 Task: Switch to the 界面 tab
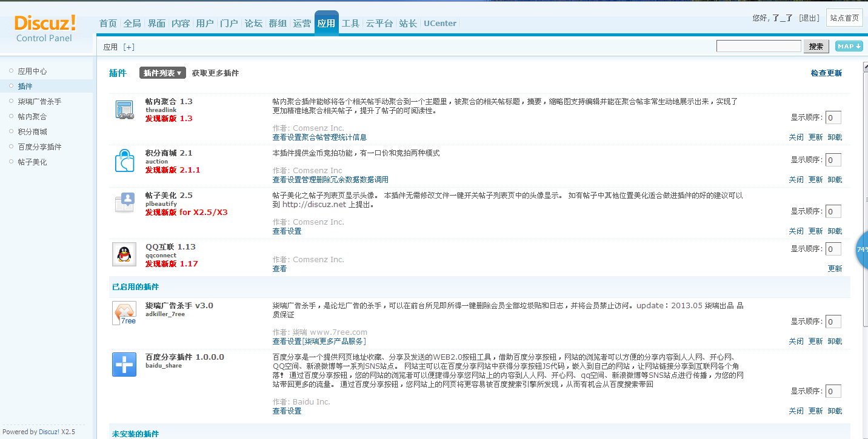[x=156, y=24]
